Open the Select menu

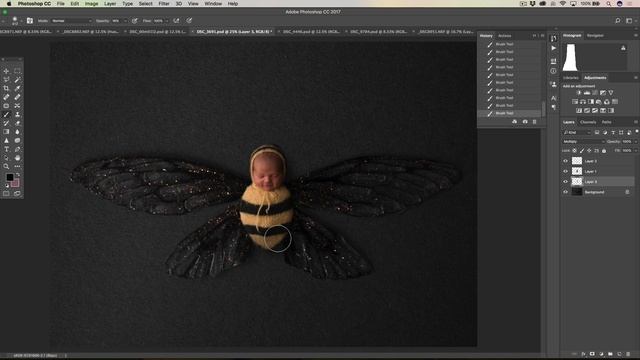click(x=145, y=4)
